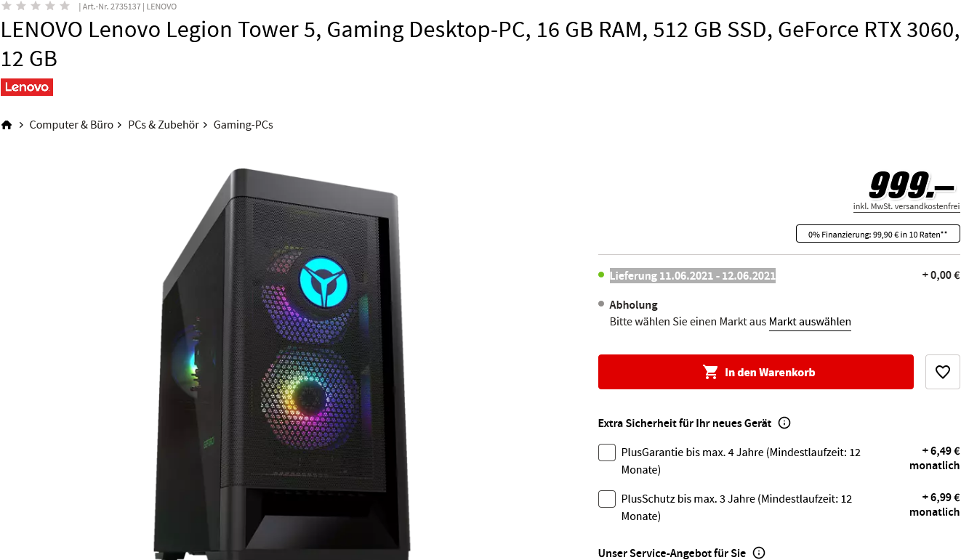Open the PCs & Zubehör breadcrumb

pyautogui.click(x=164, y=125)
